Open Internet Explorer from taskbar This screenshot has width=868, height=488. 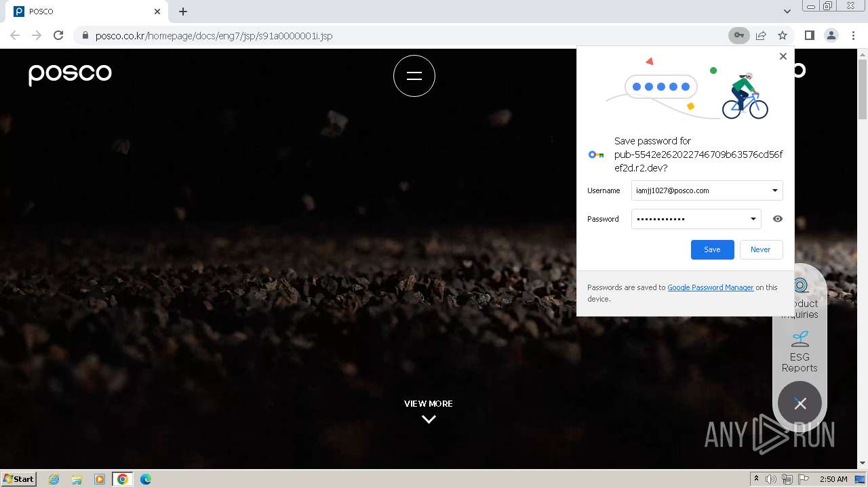[54, 479]
